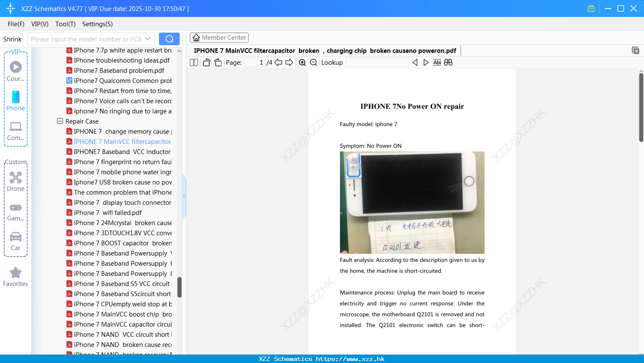Rotate page clockwise
The height and width of the screenshot is (363, 644).
pyautogui.click(x=218, y=63)
